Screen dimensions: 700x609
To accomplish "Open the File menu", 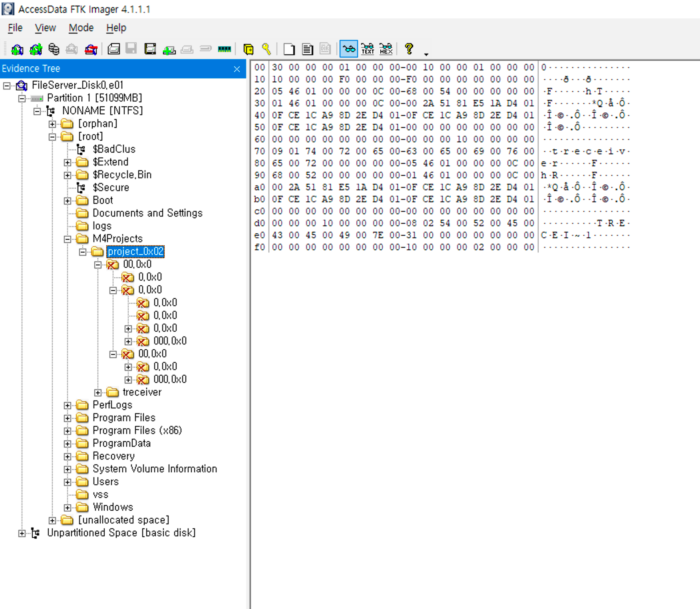I will (15, 28).
